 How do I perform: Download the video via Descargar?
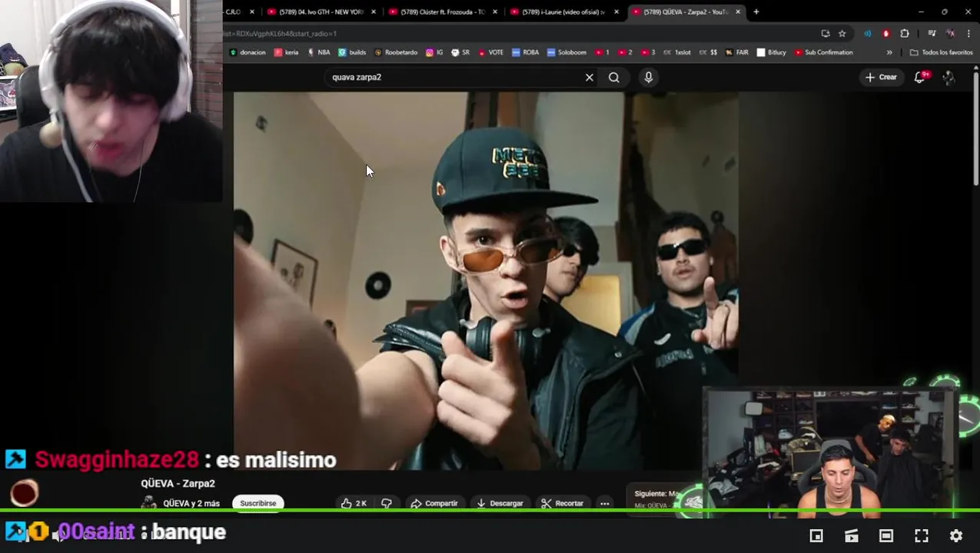(500, 503)
